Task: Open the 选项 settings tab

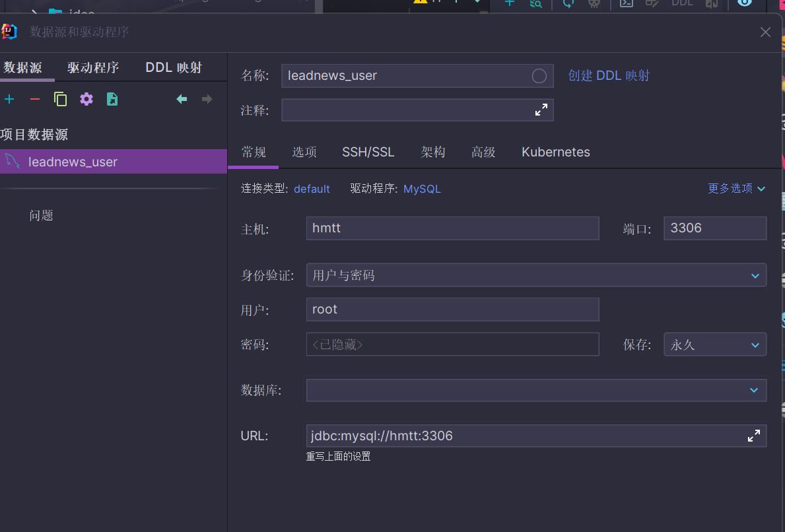Action: 304,152
